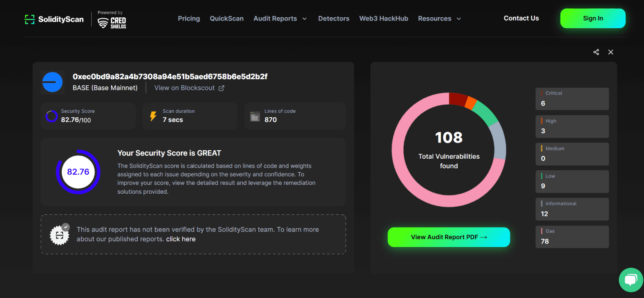Select the Critical severity card
This screenshot has height=298, width=644.
[572, 99]
